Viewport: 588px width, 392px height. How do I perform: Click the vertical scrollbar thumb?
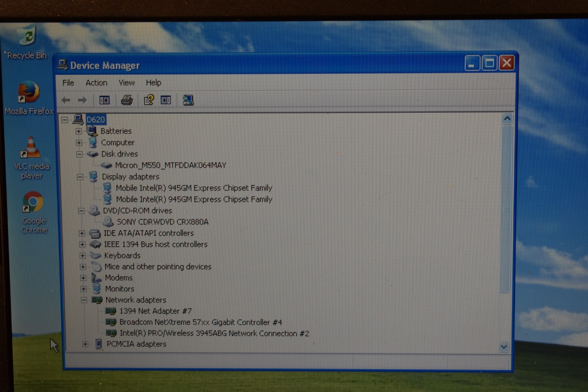(506, 209)
